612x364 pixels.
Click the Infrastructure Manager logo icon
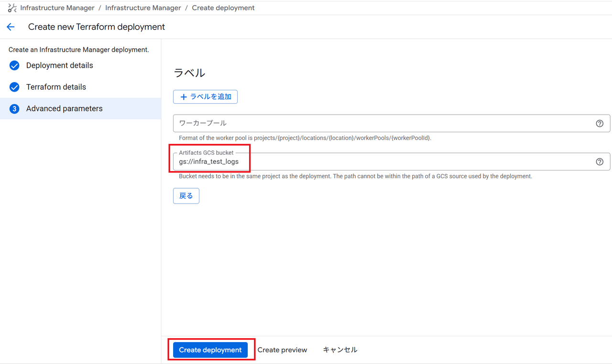coord(12,8)
